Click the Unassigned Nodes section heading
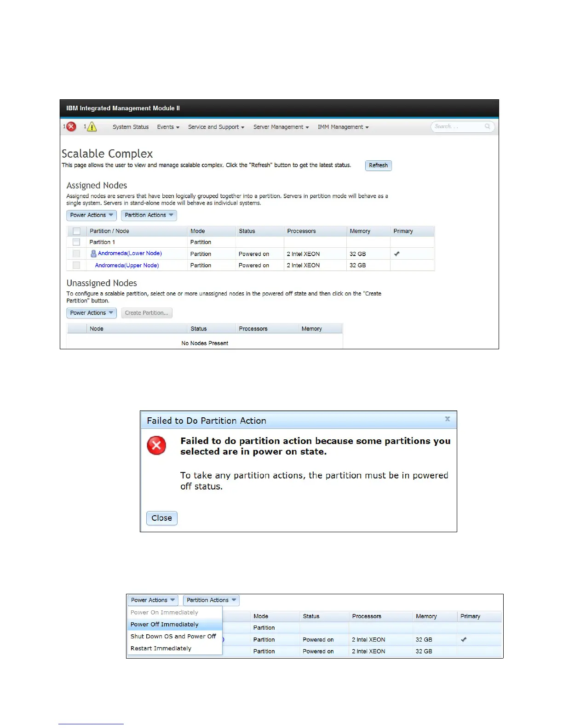Viewport: 563px width, 728px height. coord(102,283)
